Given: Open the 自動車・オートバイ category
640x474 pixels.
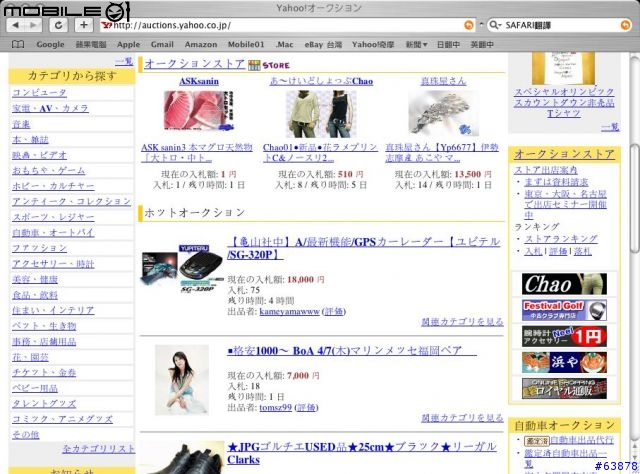Looking at the screenshot, I should tap(53, 233).
